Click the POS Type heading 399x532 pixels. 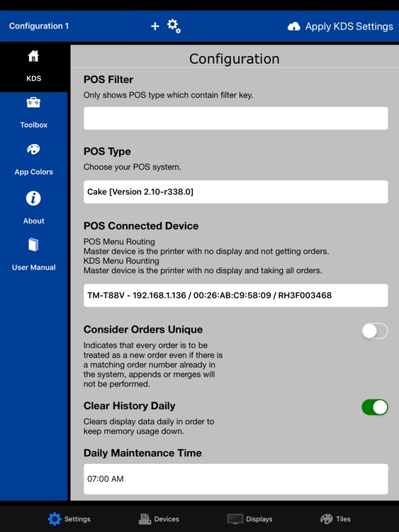point(107,151)
